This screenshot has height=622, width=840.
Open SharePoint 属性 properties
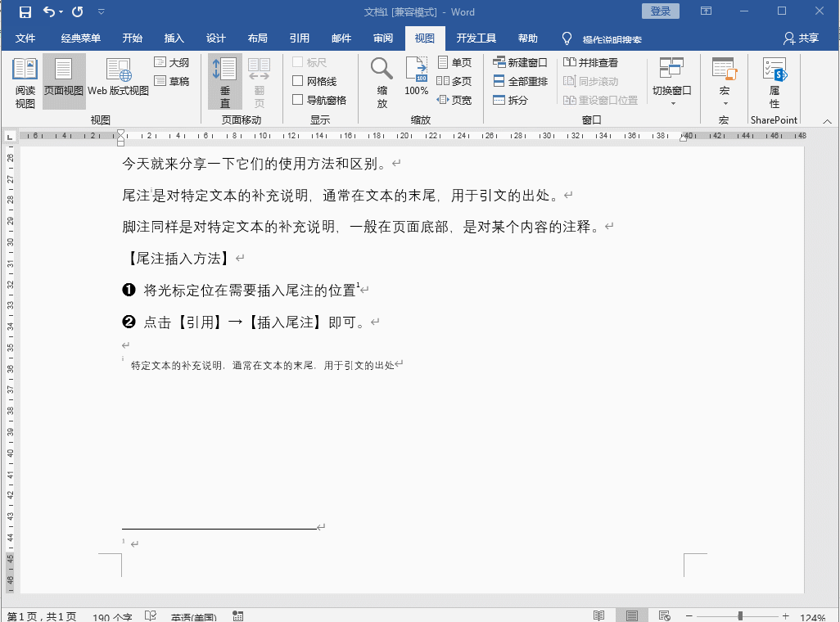(775, 83)
